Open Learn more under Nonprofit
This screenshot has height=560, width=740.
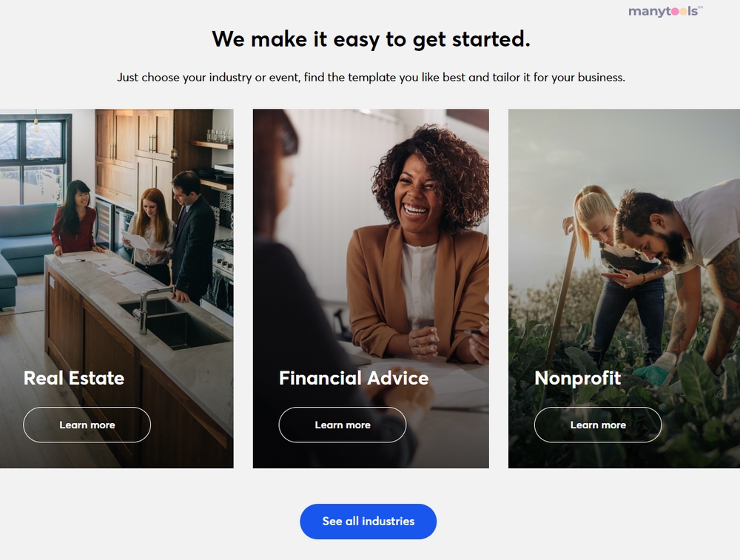597,425
